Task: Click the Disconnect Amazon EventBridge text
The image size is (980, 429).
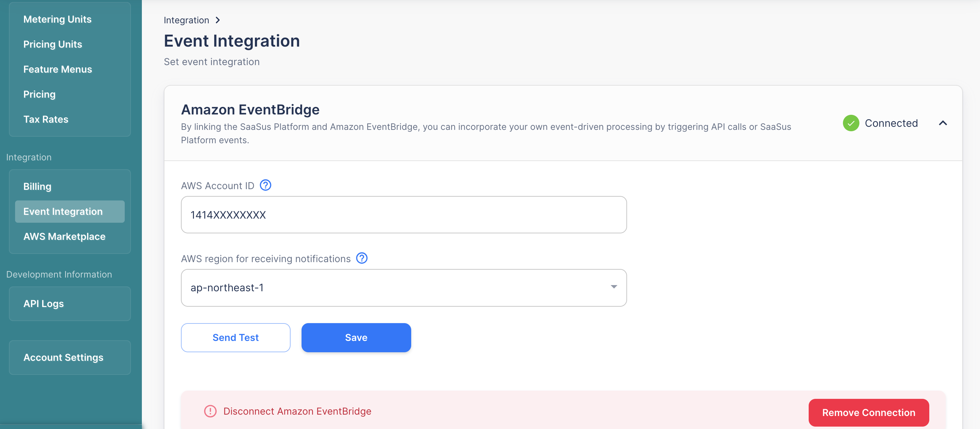Action: pyautogui.click(x=297, y=412)
